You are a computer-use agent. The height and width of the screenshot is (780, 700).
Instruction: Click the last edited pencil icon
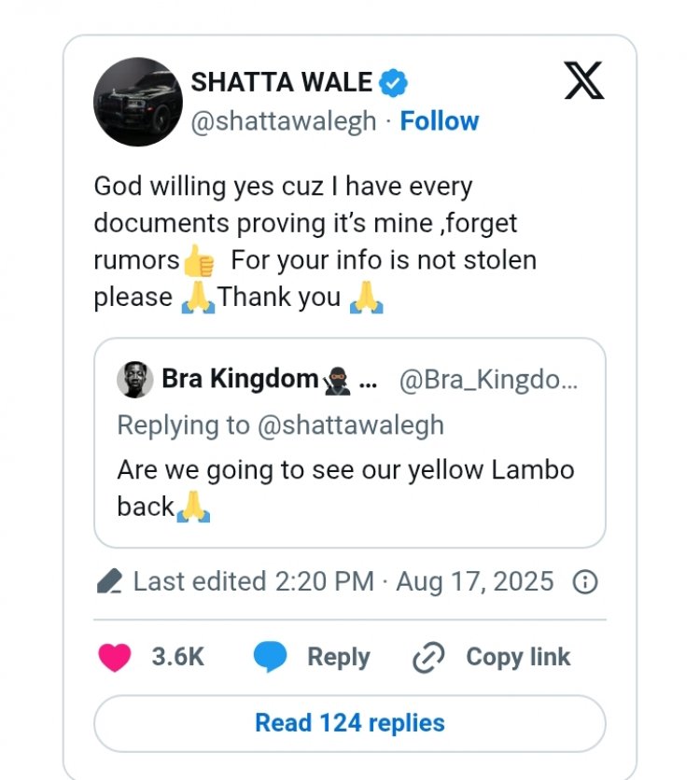pos(109,582)
